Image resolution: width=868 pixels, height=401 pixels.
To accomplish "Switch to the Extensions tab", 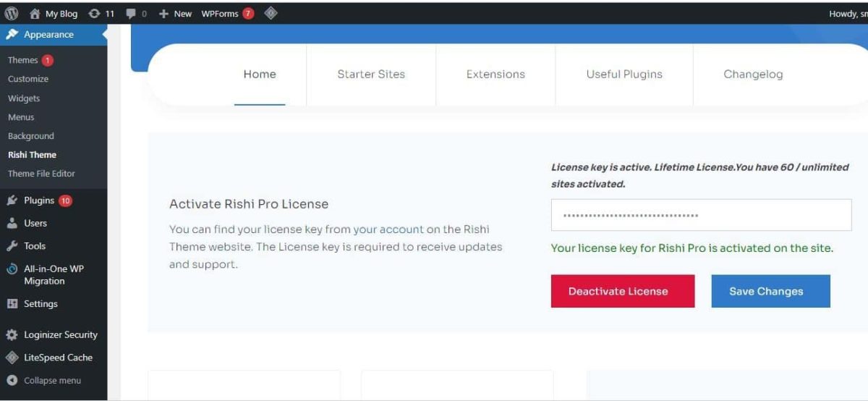I will coord(495,74).
